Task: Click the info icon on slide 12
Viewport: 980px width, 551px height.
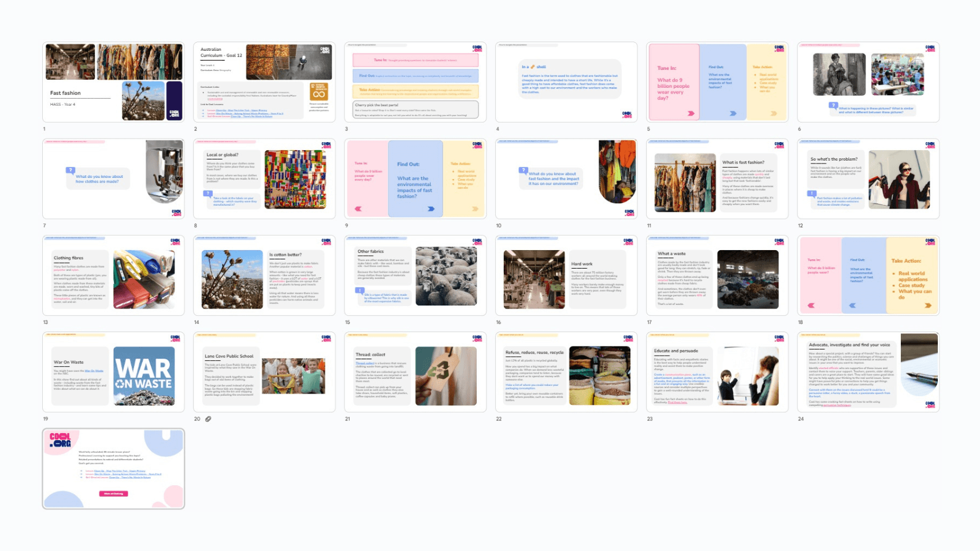Action: (812, 193)
